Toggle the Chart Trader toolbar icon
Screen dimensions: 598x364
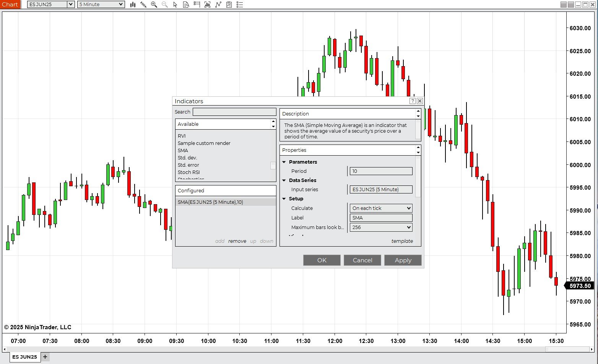[197, 5]
